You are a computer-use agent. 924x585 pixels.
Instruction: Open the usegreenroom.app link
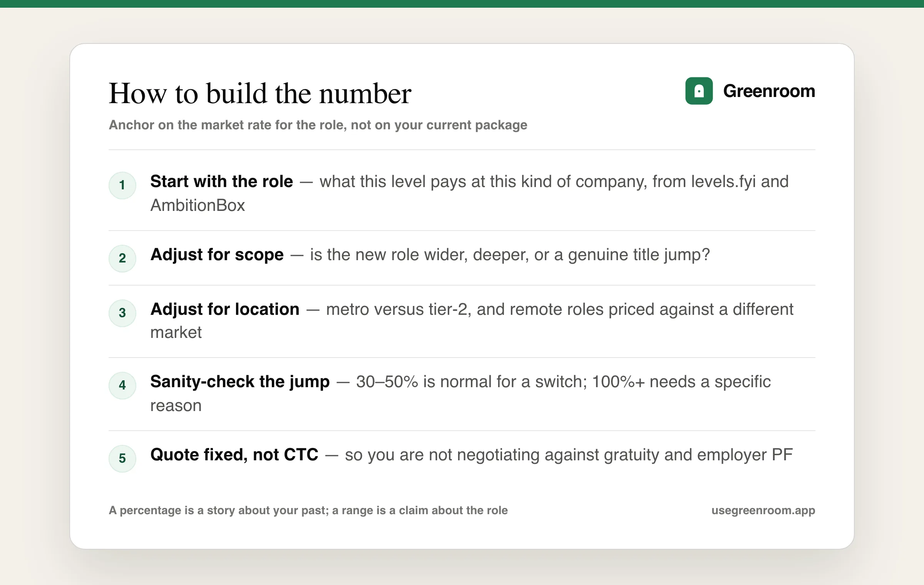point(763,510)
